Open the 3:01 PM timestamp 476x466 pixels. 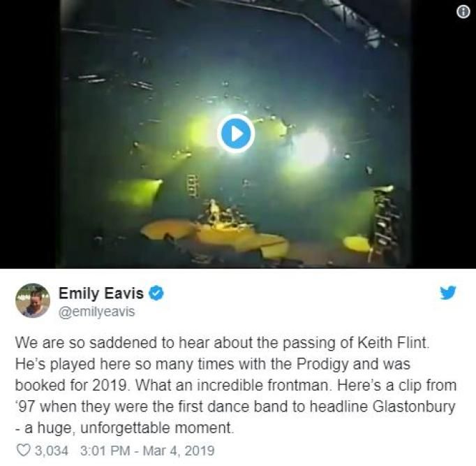pyautogui.click(x=105, y=450)
